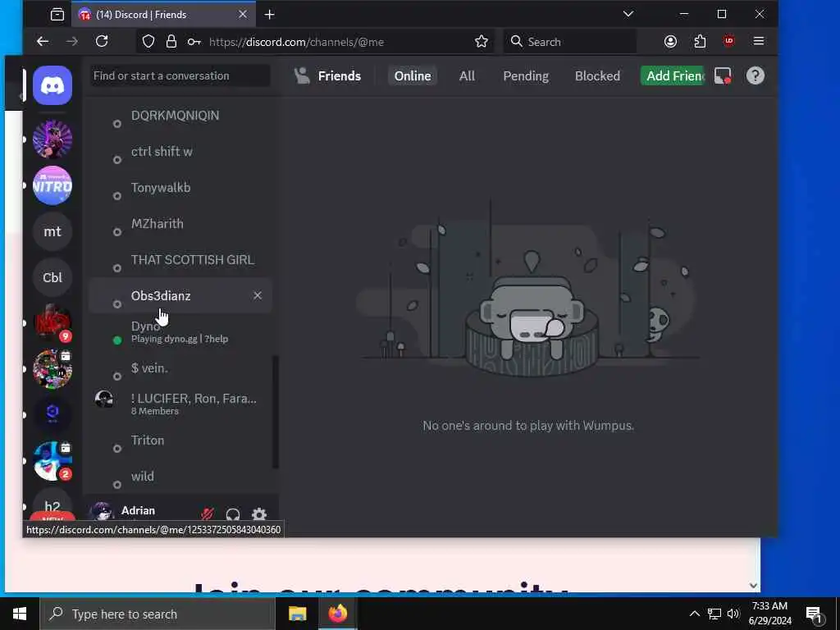Open DM with ctrl shift w
This screenshot has height=630, width=840.
(x=180, y=152)
